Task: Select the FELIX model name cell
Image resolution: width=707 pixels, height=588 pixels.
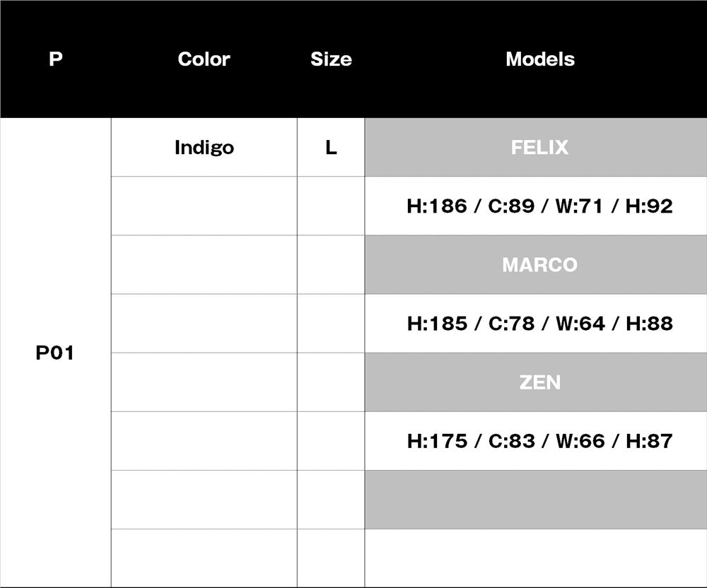Action: click(539, 148)
